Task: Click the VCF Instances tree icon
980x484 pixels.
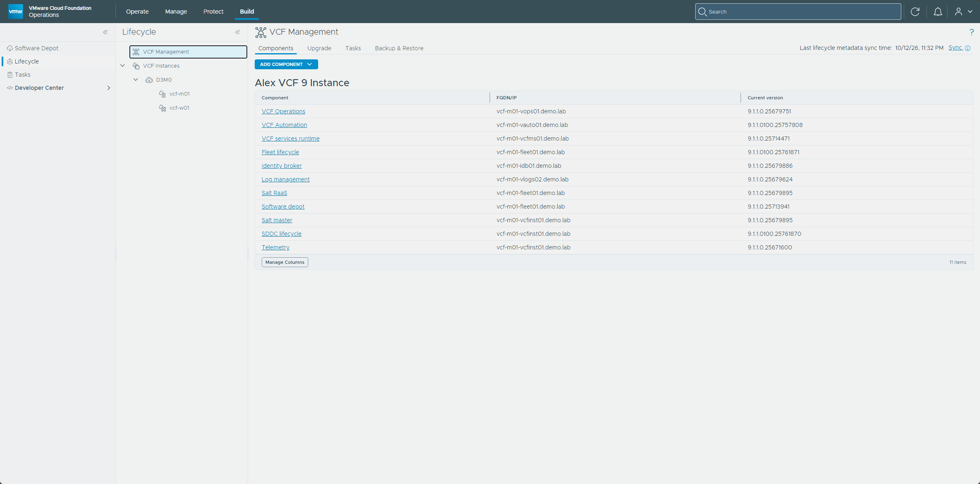Action: (x=136, y=66)
